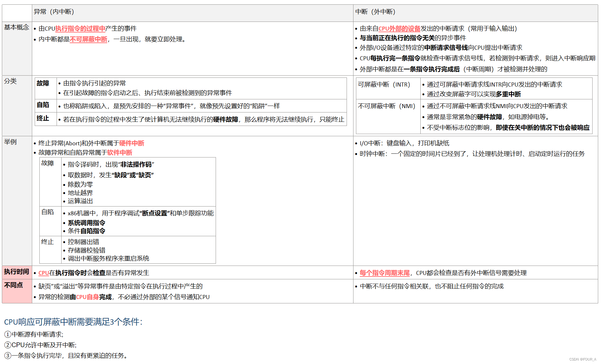Click the bullet 控制器出错
Screen dimensions: 601x364
[x=83, y=242]
